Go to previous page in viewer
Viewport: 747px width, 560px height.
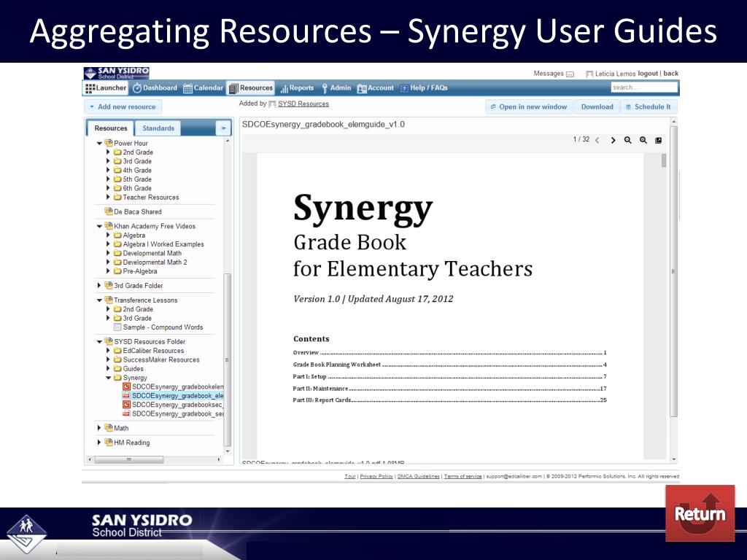597,140
